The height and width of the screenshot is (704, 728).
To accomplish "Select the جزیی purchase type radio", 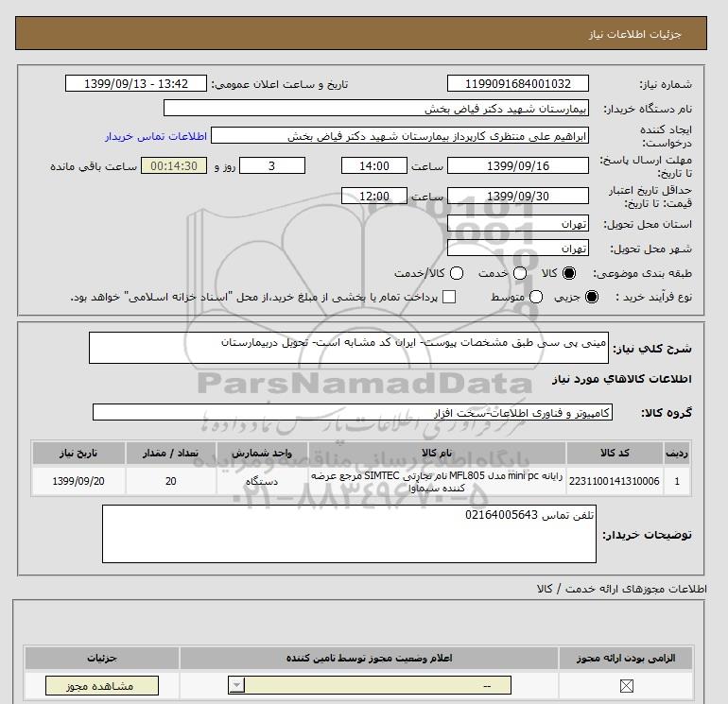I will click(x=592, y=297).
